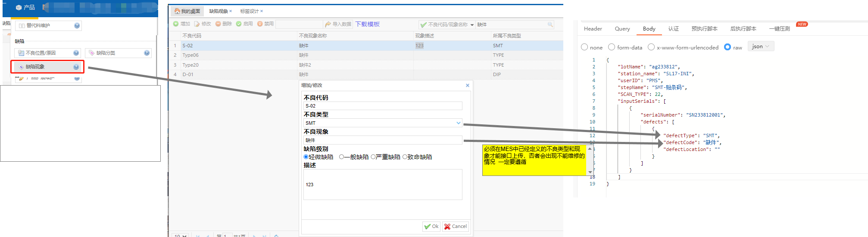
Task: Click the 增加 (add) toolbar icon
Action: coord(176,24)
